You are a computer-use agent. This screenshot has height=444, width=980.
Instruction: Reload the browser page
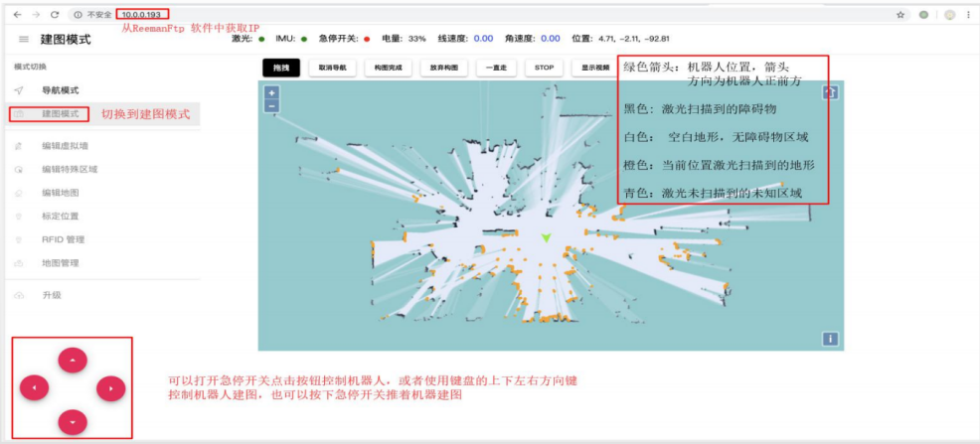(x=55, y=14)
